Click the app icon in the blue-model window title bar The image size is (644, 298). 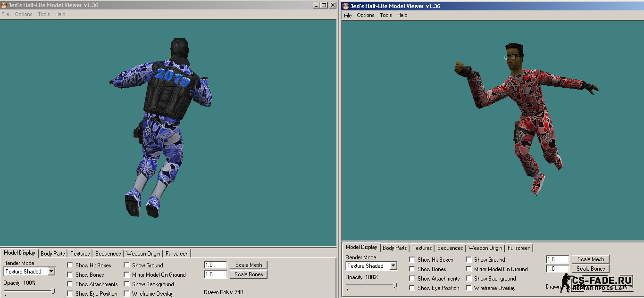point(4,5)
